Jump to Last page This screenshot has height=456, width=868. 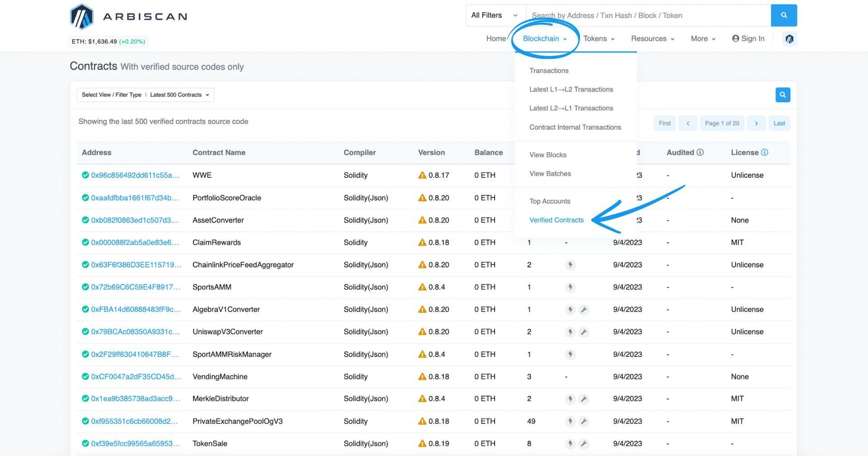pos(779,123)
